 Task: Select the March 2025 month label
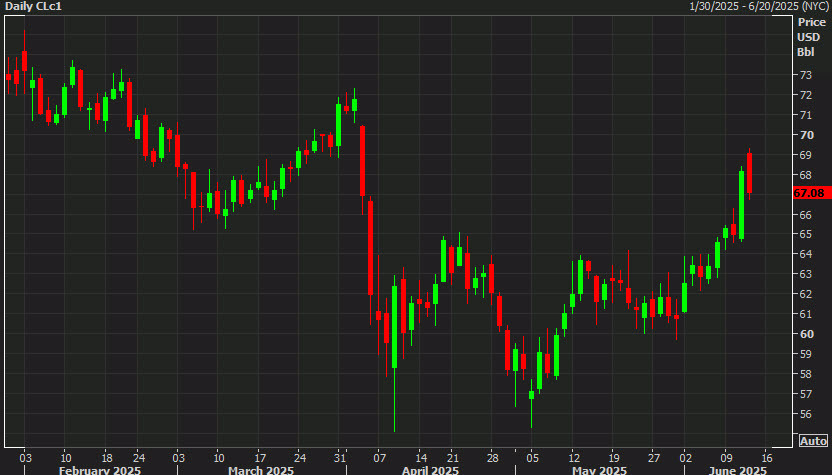[261, 470]
